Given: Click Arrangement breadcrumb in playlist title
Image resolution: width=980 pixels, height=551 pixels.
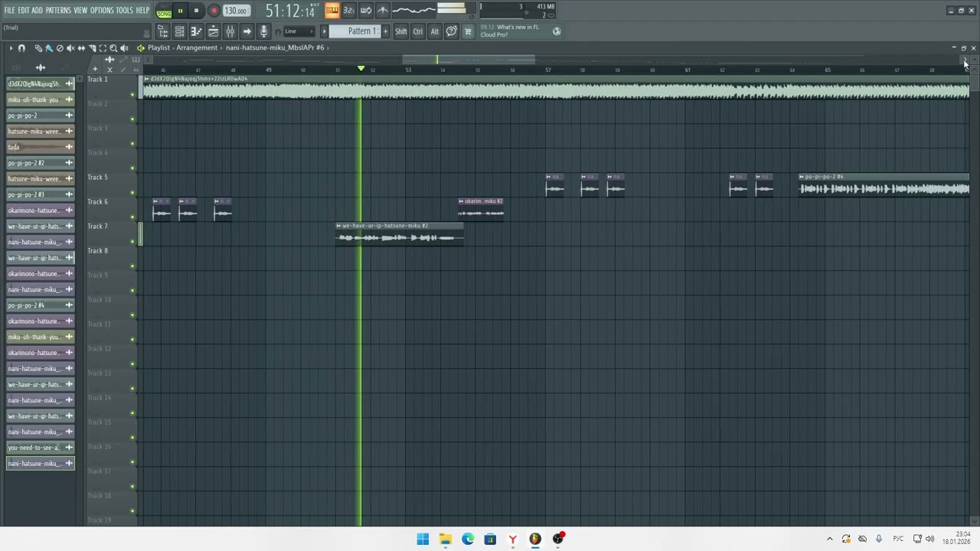Looking at the screenshot, I should (197, 47).
